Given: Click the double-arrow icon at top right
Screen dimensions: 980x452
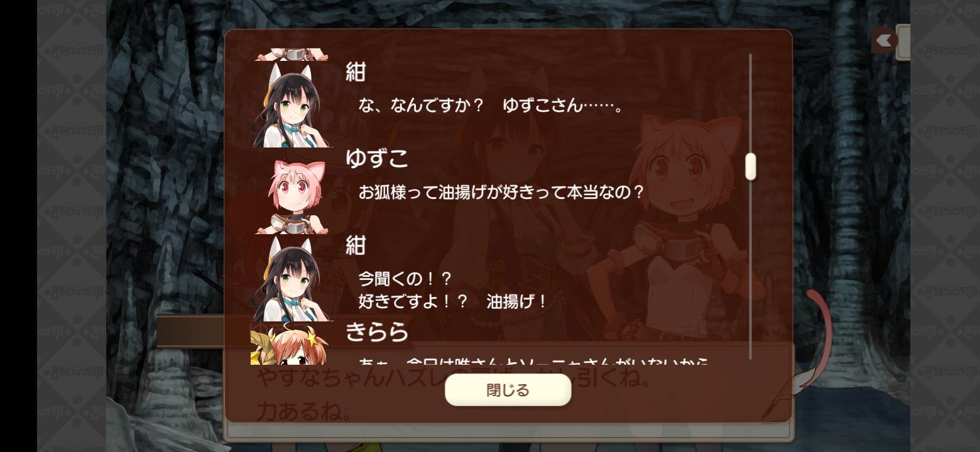Looking at the screenshot, I should coord(884,41).
